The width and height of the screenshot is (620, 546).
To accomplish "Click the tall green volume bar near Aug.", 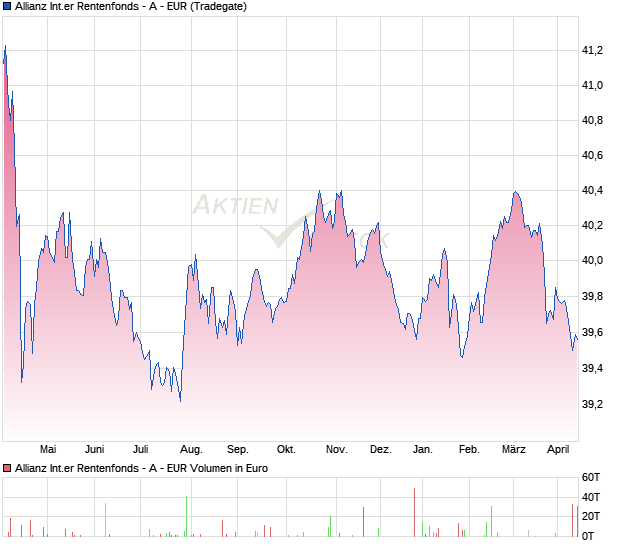I will tap(187, 516).
